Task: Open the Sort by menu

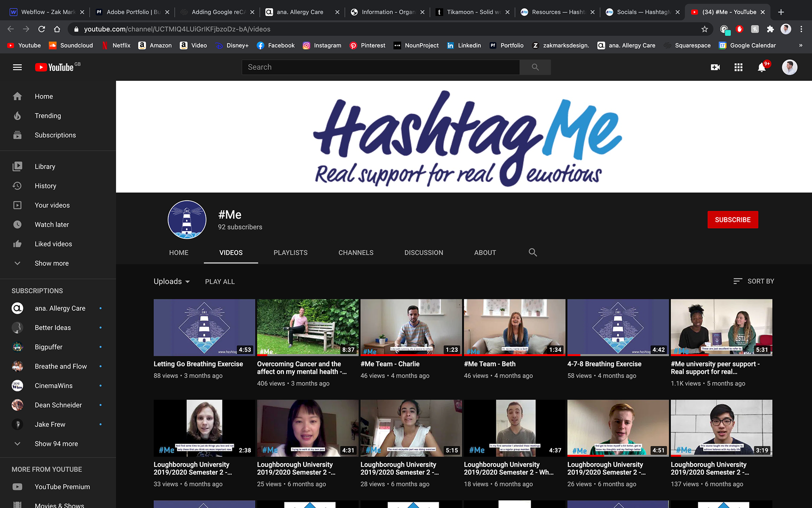Action: click(x=754, y=281)
